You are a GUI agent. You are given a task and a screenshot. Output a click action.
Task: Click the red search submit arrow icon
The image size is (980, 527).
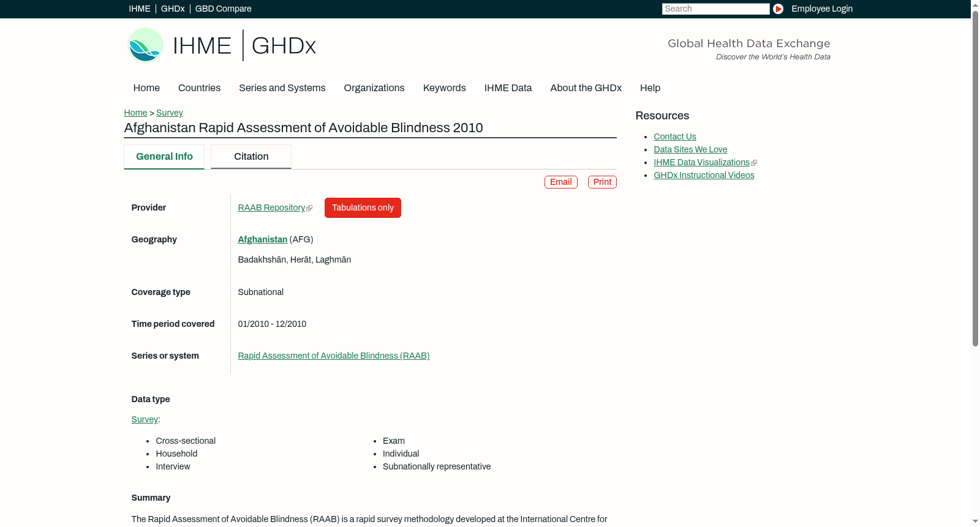point(778,9)
